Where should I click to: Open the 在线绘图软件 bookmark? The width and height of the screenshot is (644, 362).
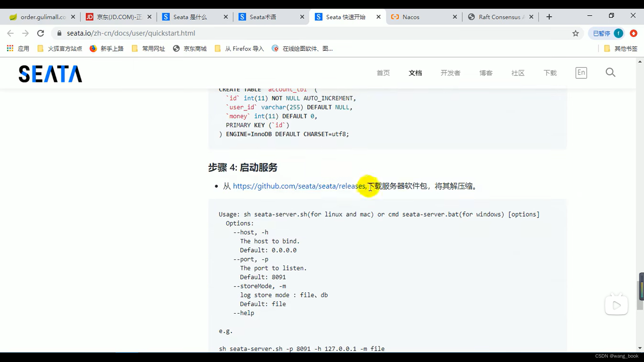[x=302, y=49]
